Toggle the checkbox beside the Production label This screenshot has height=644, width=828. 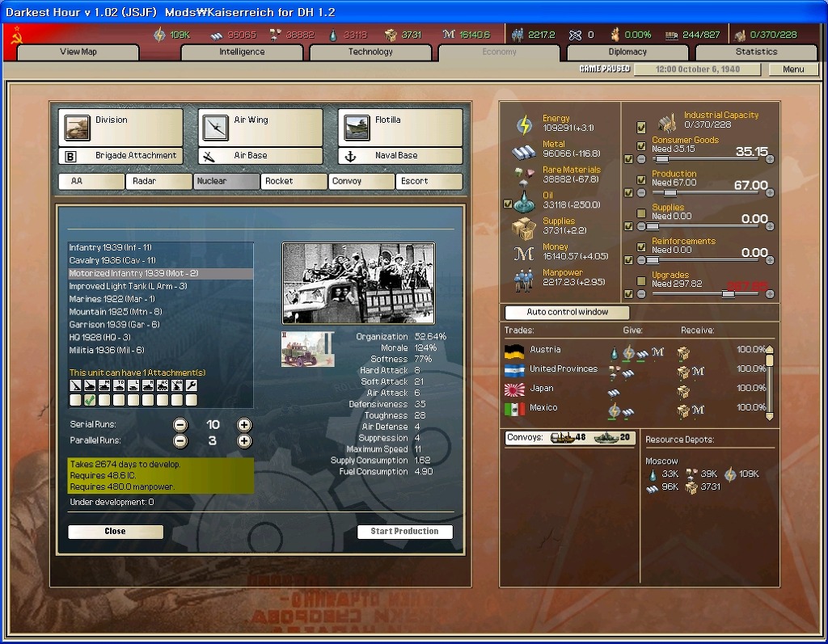point(641,180)
